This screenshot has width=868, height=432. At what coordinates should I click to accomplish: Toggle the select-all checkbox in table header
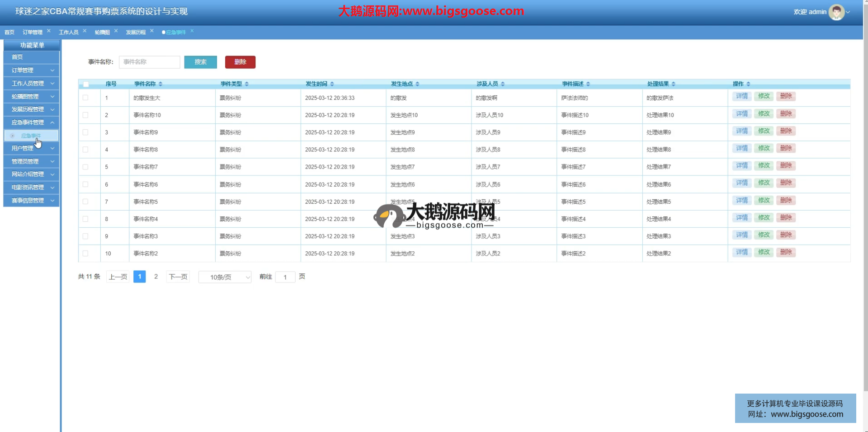86,84
